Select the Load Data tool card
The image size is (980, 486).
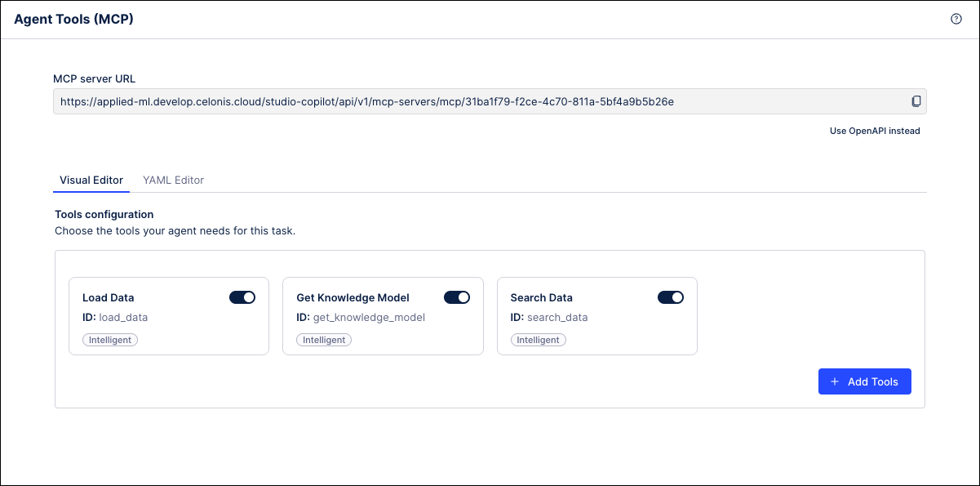tap(168, 316)
